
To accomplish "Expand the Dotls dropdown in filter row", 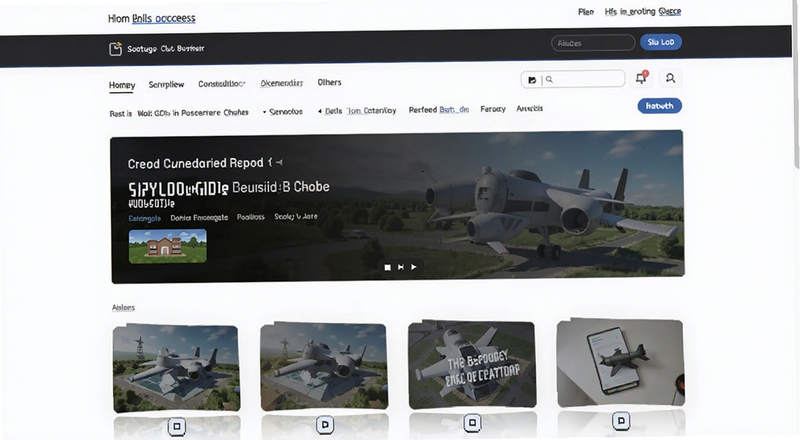I will (330, 111).
